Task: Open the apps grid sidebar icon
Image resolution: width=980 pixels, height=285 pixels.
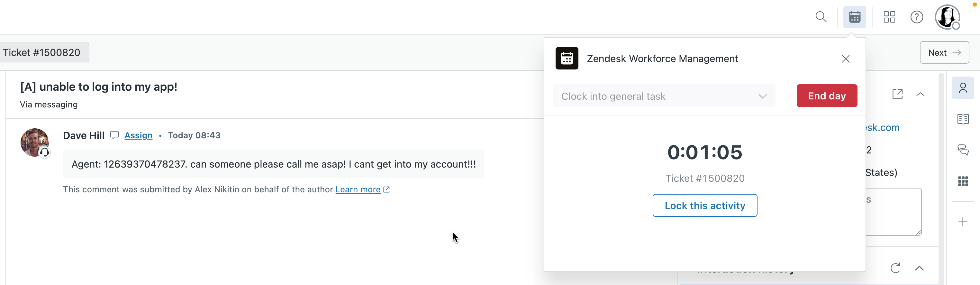Action: 963,181
